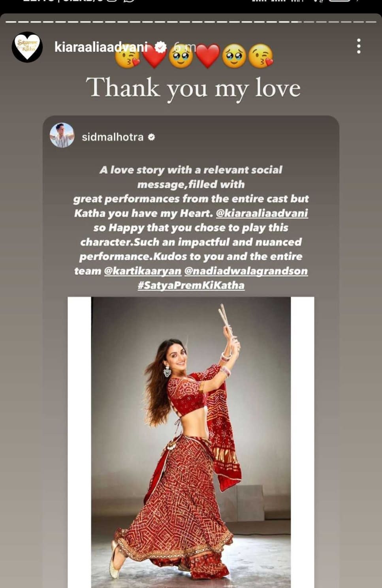Open the three-dot story options menu
This screenshot has width=382, height=588.
coord(358,46)
